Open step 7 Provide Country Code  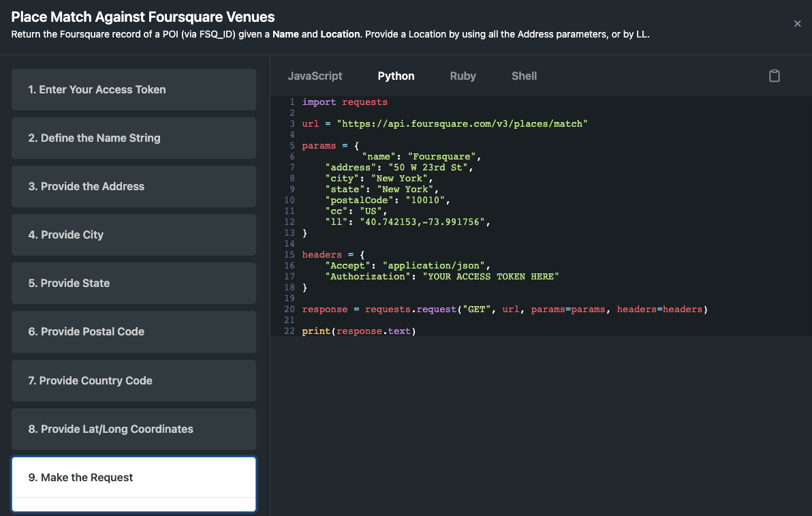[x=134, y=380]
